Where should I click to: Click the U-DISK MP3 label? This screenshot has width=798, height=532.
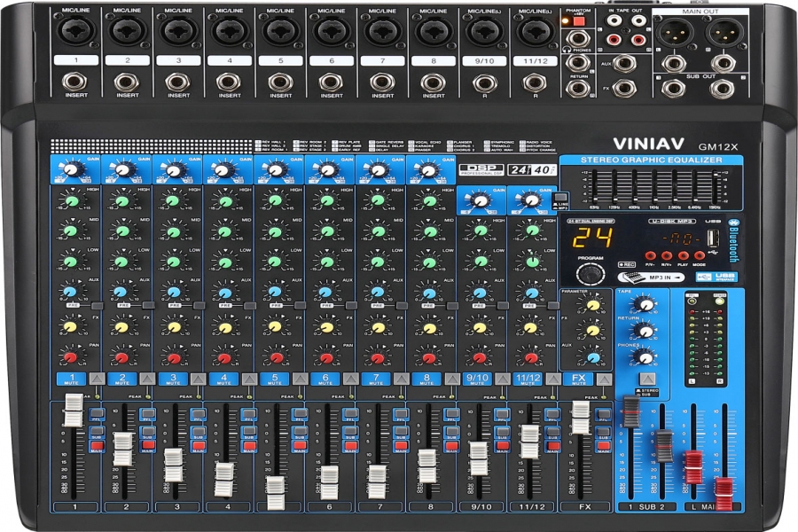coord(674,221)
